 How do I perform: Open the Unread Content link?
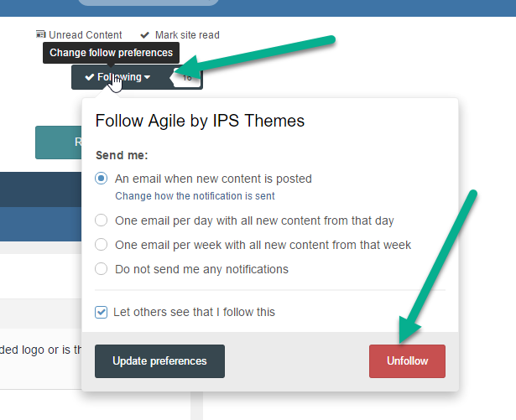click(x=86, y=35)
